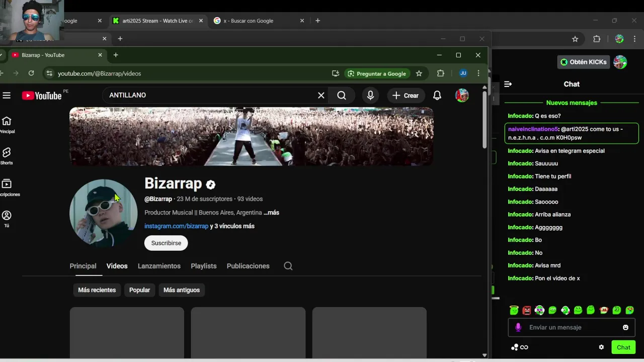Bookmark youtube.com/@Bizarrap/videos with the star
The height and width of the screenshot is (362, 644).
pos(419,73)
